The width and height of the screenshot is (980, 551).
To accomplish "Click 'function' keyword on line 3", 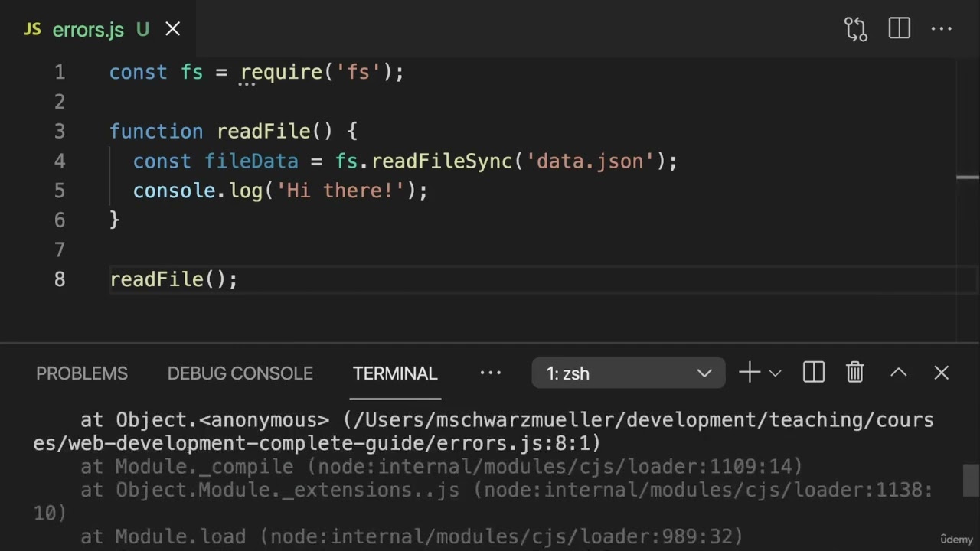I will tap(156, 132).
